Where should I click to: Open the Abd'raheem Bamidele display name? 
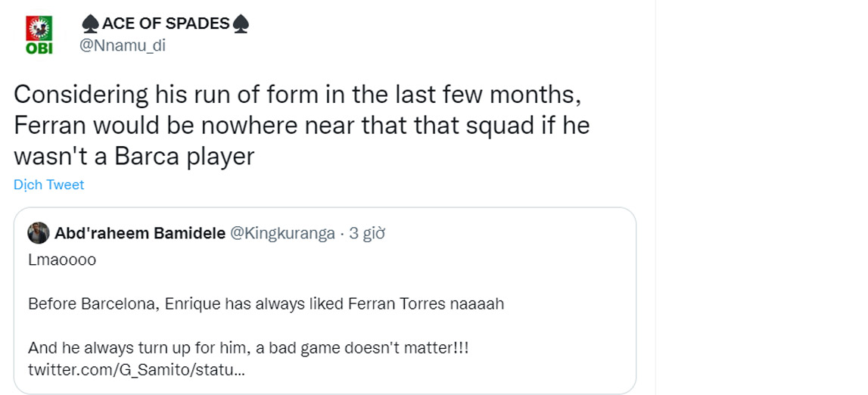point(140,233)
